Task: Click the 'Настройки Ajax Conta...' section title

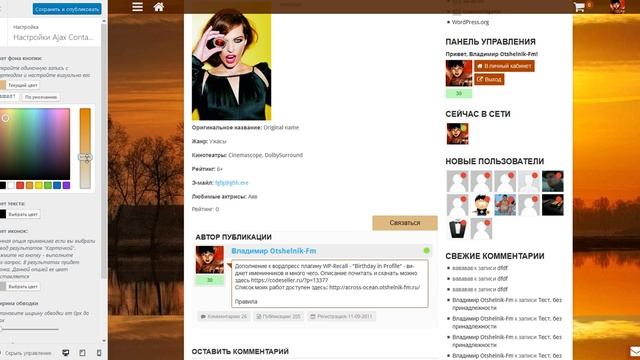Action: tap(53, 37)
